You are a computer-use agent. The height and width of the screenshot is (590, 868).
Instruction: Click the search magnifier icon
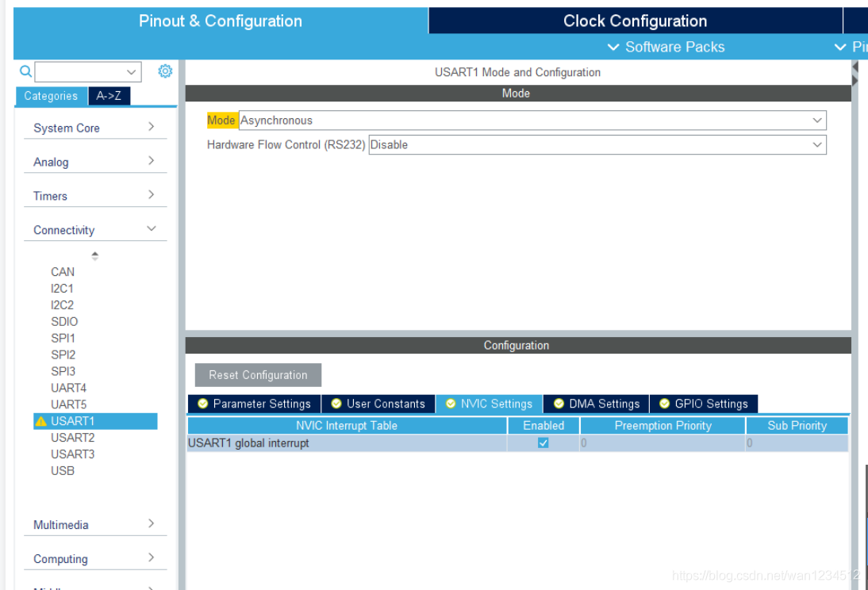25,72
